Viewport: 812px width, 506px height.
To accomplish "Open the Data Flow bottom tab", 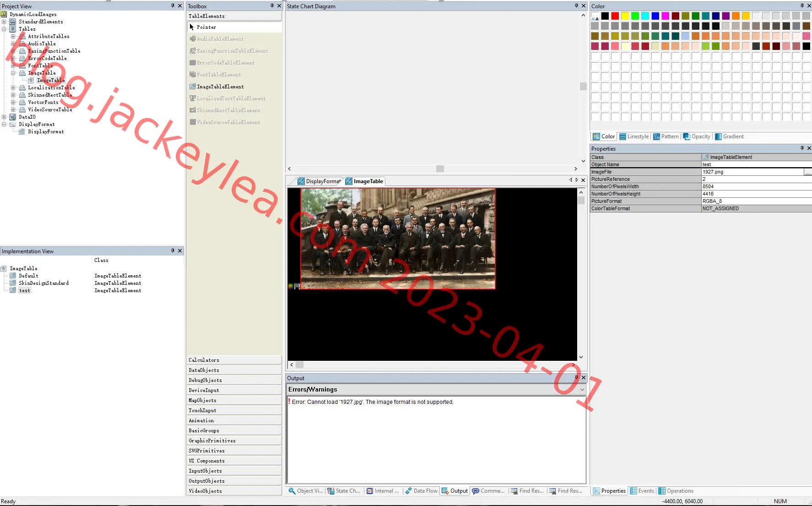I will pyautogui.click(x=421, y=491).
